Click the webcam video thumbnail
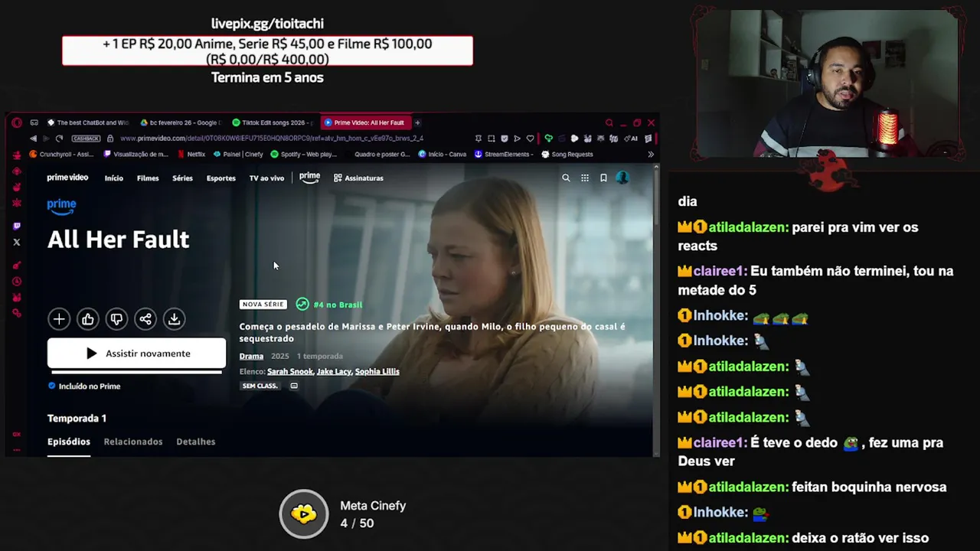The width and height of the screenshot is (980, 551). click(x=827, y=83)
